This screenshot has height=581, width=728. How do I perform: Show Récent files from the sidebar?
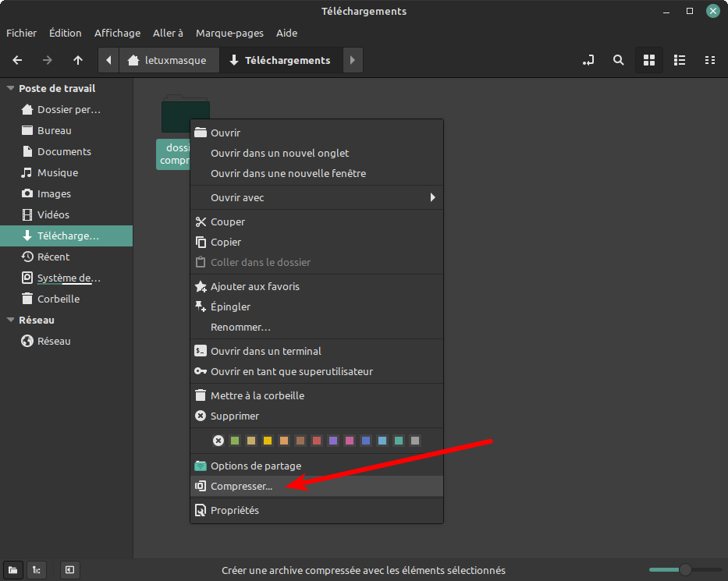point(66,257)
